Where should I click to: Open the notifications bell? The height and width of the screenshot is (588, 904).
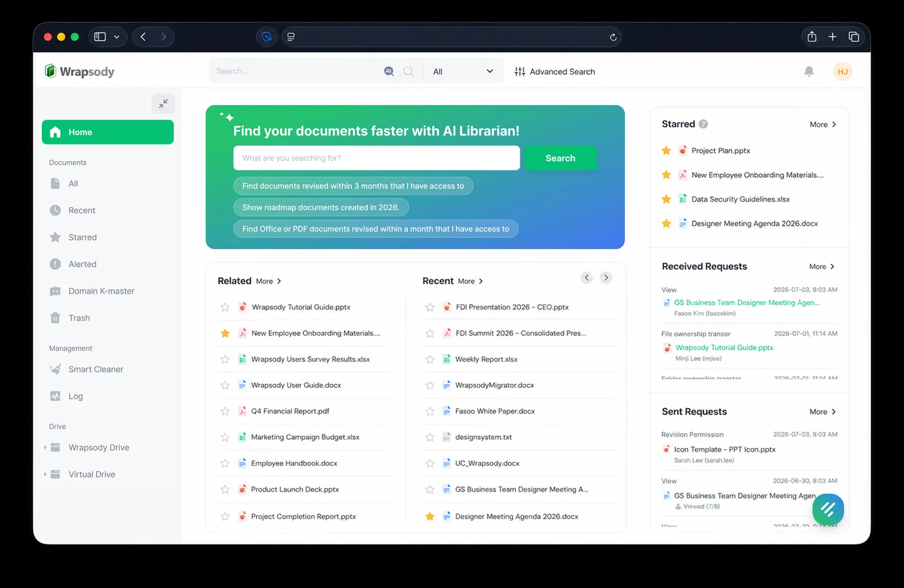coord(809,71)
